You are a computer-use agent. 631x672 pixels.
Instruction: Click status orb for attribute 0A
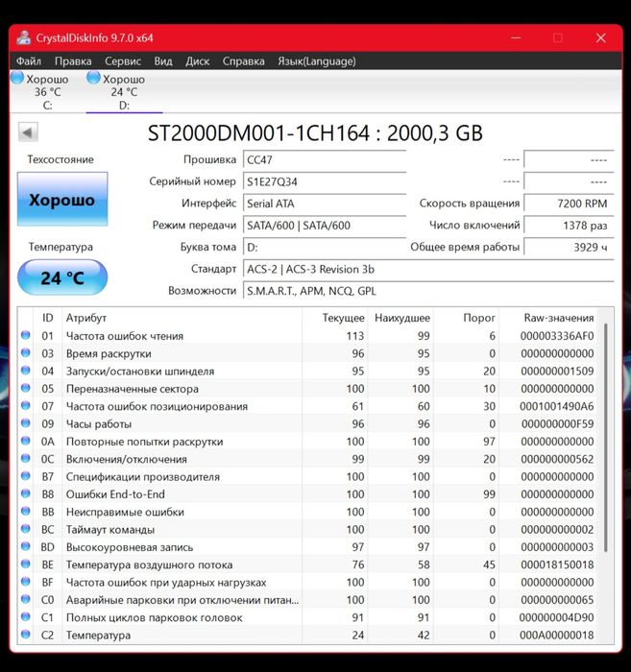point(25,440)
